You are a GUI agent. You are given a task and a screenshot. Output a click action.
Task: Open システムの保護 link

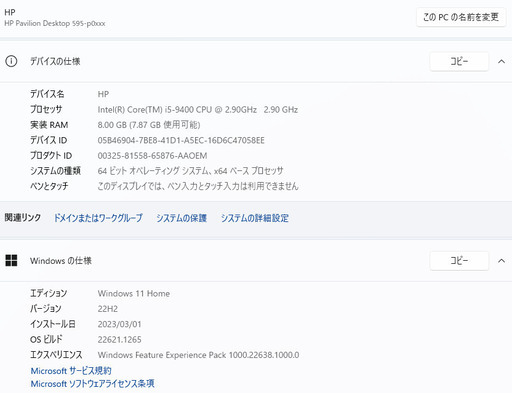[182, 218]
